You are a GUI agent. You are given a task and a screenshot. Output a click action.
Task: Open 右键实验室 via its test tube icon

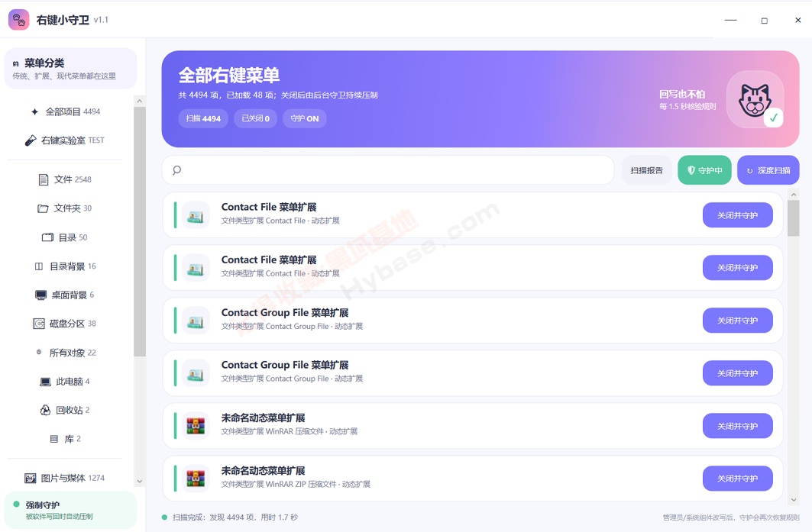tap(31, 140)
